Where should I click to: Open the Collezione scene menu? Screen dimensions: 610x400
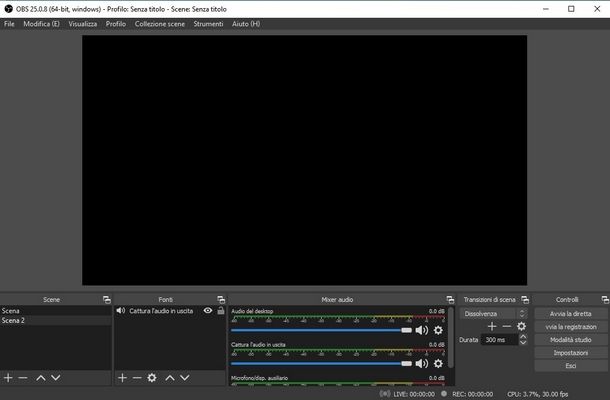coord(160,23)
